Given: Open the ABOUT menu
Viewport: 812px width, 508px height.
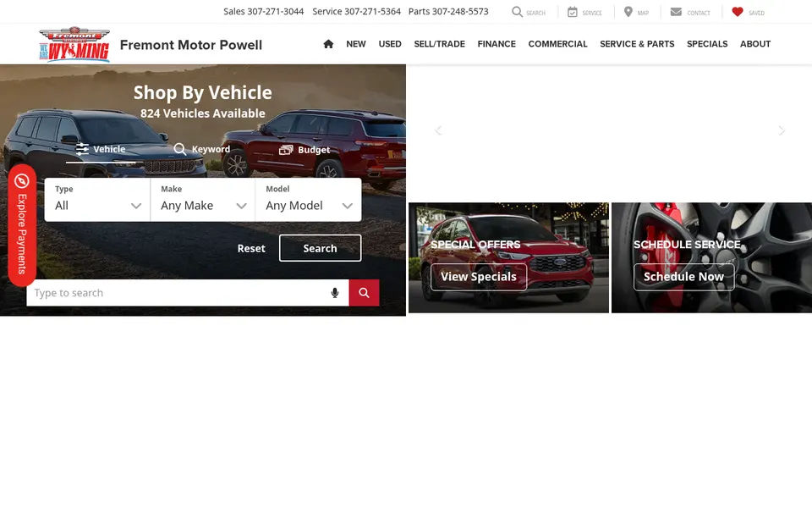Looking at the screenshot, I should pyautogui.click(x=755, y=44).
